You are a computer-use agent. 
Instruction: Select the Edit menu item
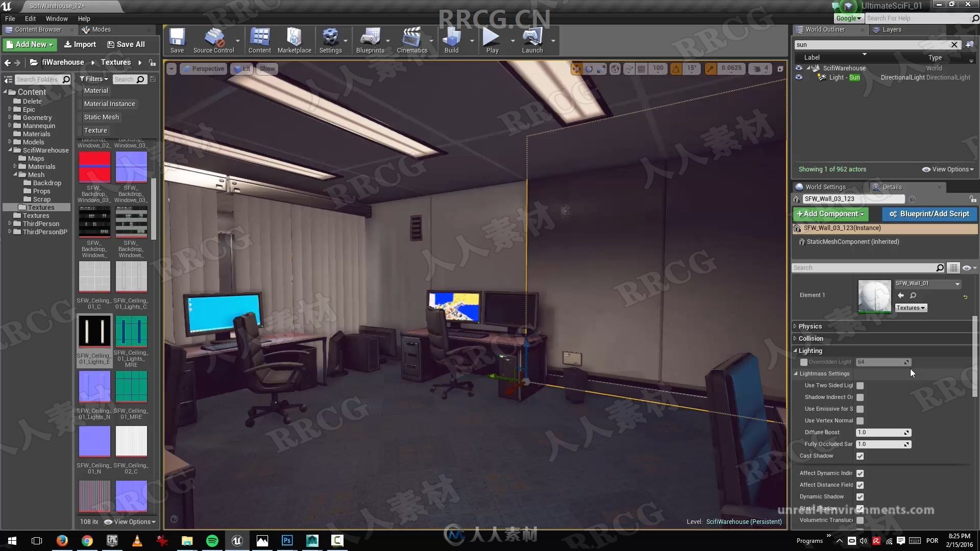pos(30,18)
